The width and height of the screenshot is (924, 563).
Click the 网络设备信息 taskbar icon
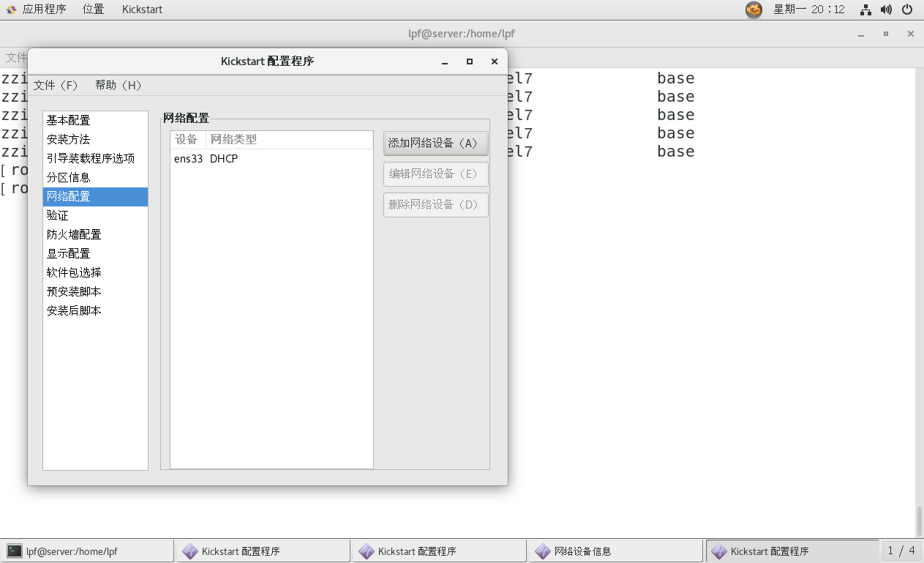coord(543,551)
